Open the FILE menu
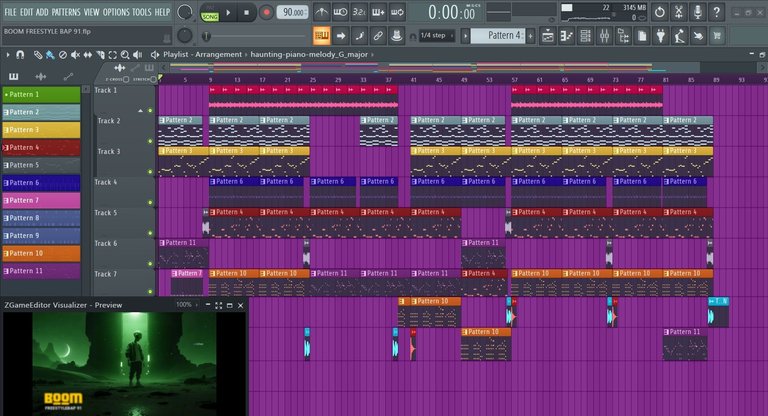This screenshot has width=768, height=416. [10, 12]
